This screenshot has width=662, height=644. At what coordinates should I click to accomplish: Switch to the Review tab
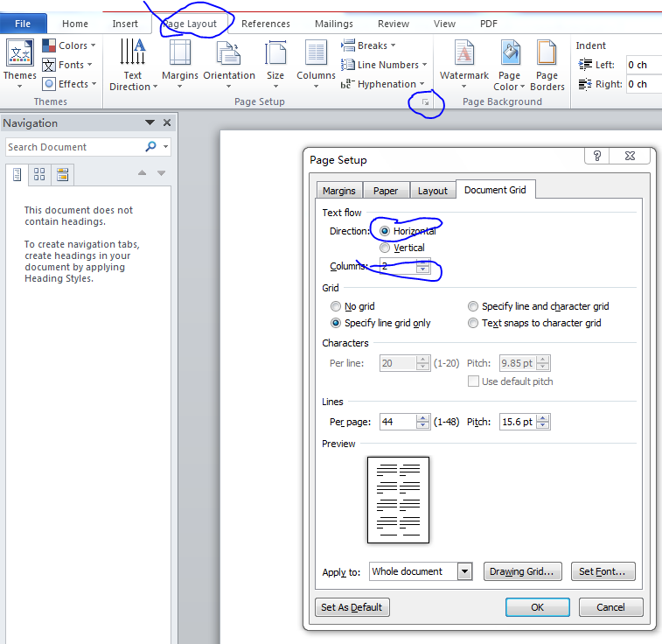pos(393,24)
